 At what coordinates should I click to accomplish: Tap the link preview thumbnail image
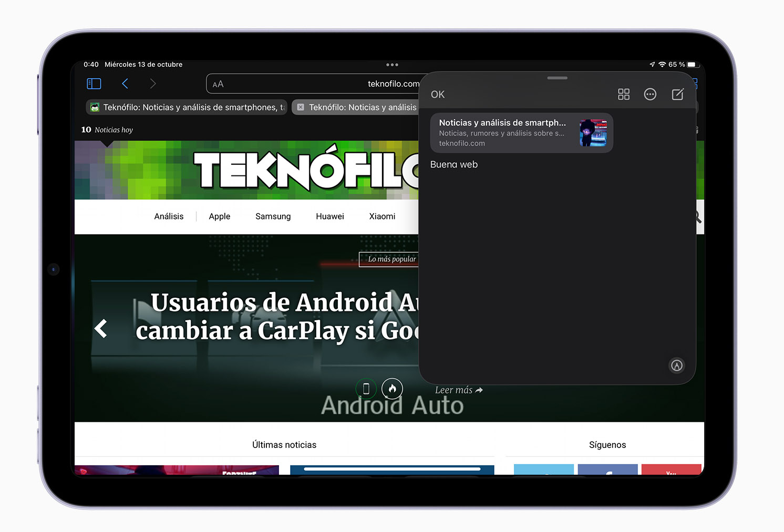click(x=593, y=133)
